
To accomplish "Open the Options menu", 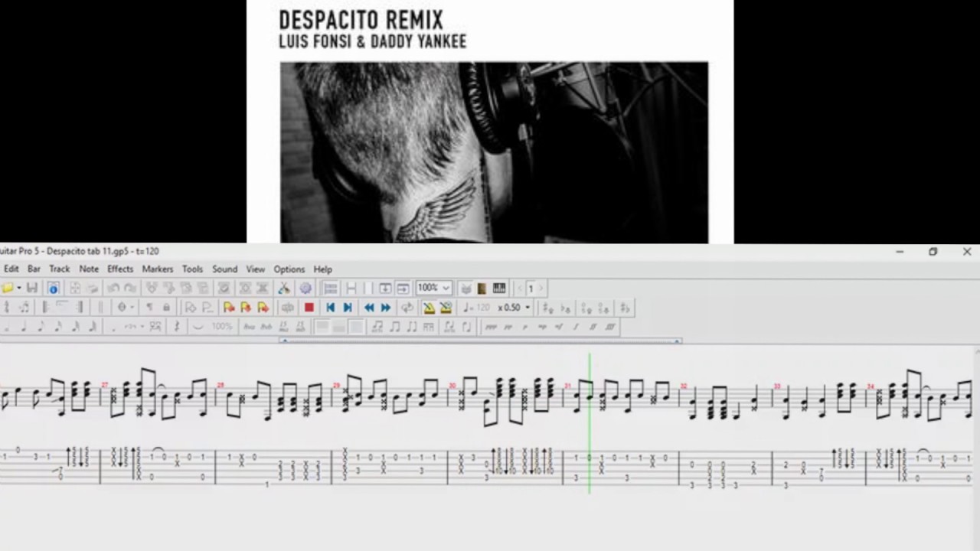I will (289, 269).
